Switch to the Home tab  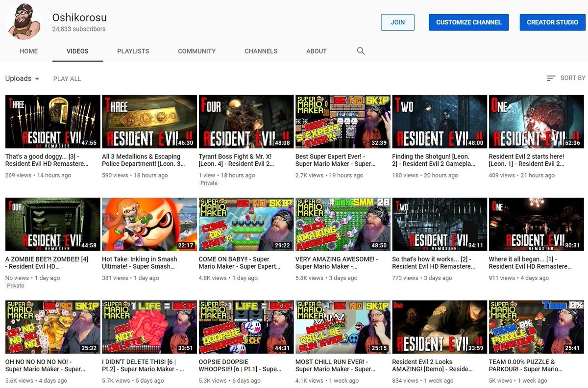click(x=29, y=51)
